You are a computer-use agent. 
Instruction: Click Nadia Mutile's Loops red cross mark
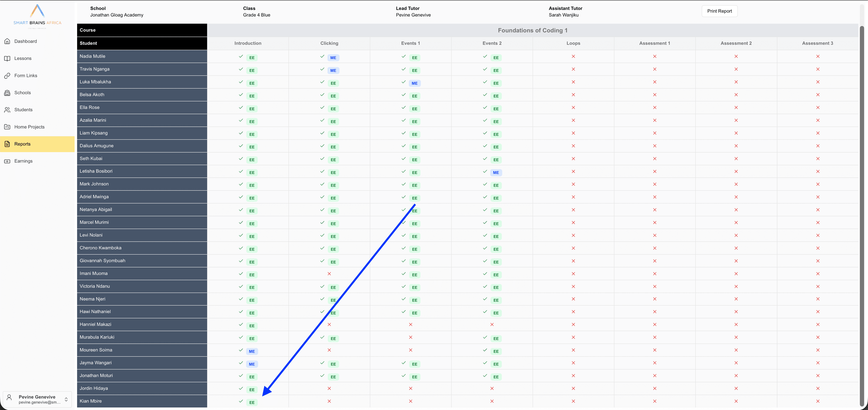pos(573,57)
